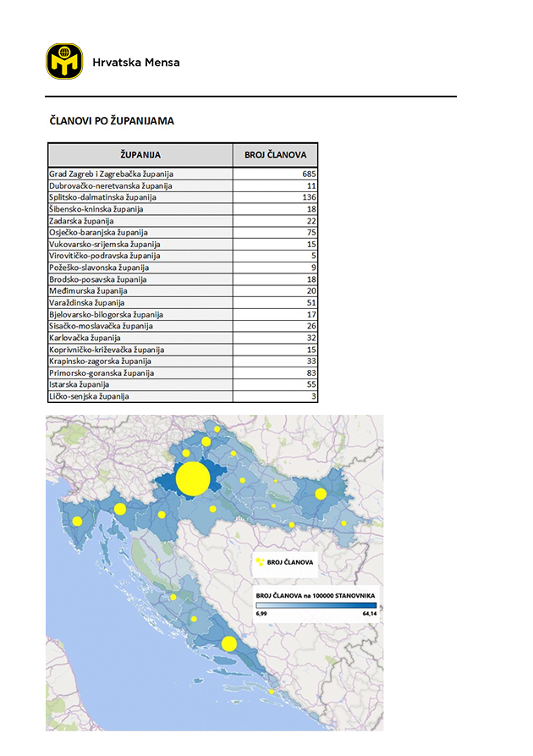Click the Hrvatska Mensa logo icon
The height and width of the screenshot is (756, 533).
pyautogui.click(x=64, y=62)
